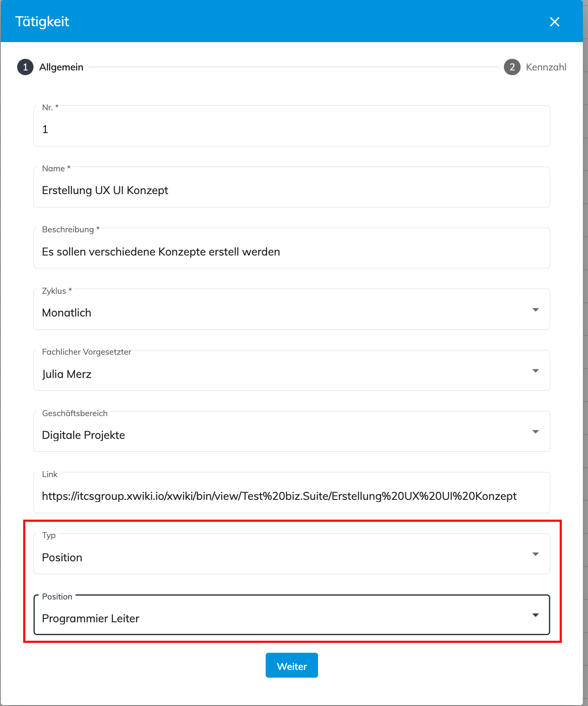Open the Geschäftsbereich dropdown arrow
588x706 pixels.
click(536, 432)
